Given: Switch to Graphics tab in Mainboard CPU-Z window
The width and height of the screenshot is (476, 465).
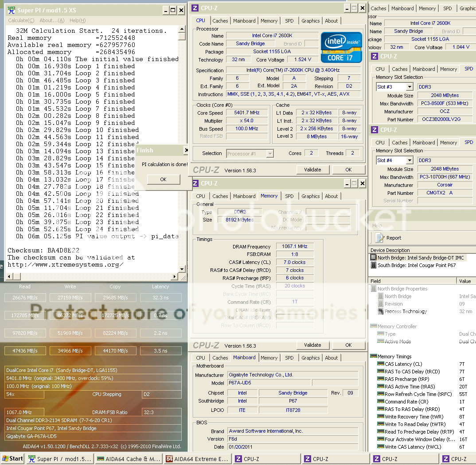Looking at the screenshot, I should pos(310,358).
